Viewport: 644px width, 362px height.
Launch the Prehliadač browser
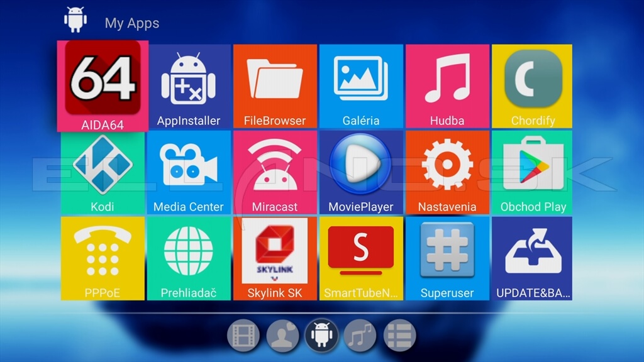pos(189,258)
